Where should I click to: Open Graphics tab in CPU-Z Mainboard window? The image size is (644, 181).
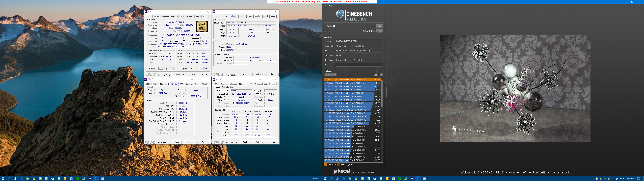click(258, 16)
